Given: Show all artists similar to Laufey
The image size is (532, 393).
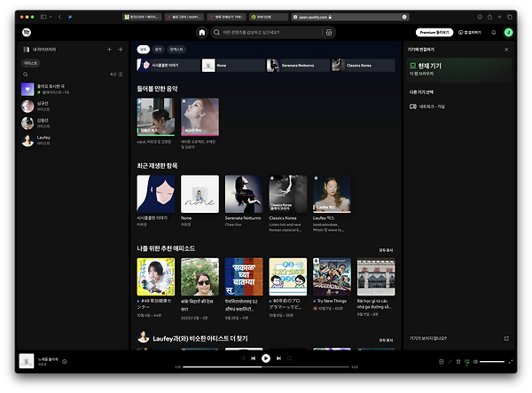Looking at the screenshot, I should tap(386, 340).
